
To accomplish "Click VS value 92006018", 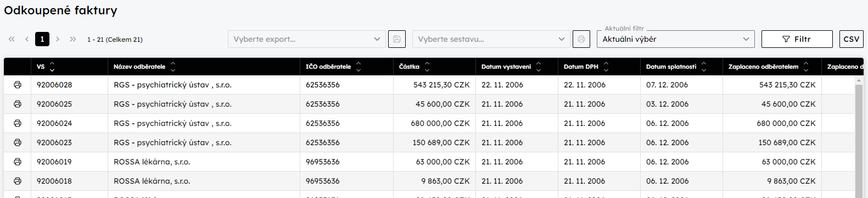I will tap(54, 181).
